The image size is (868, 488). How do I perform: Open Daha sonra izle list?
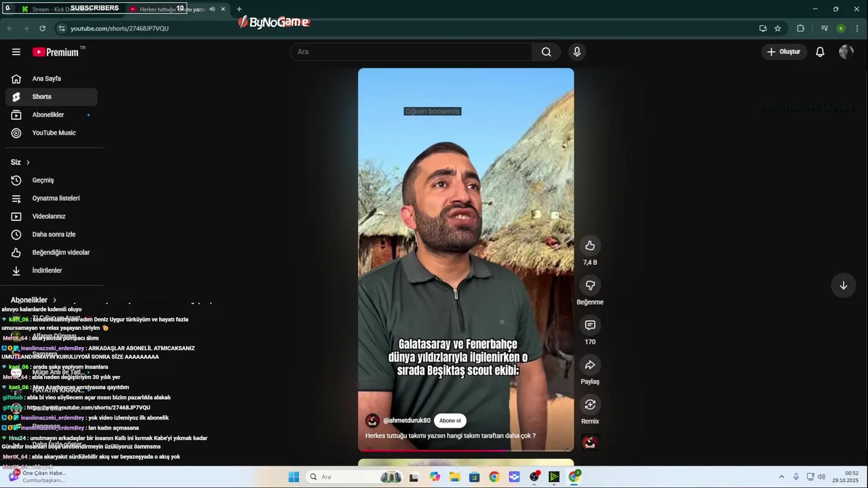pos(52,235)
